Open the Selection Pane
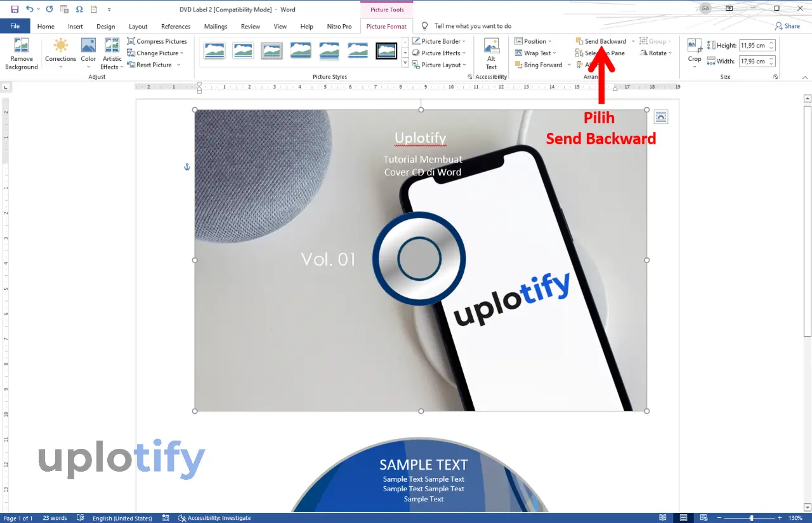This screenshot has width=812, height=523. (x=600, y=53)
